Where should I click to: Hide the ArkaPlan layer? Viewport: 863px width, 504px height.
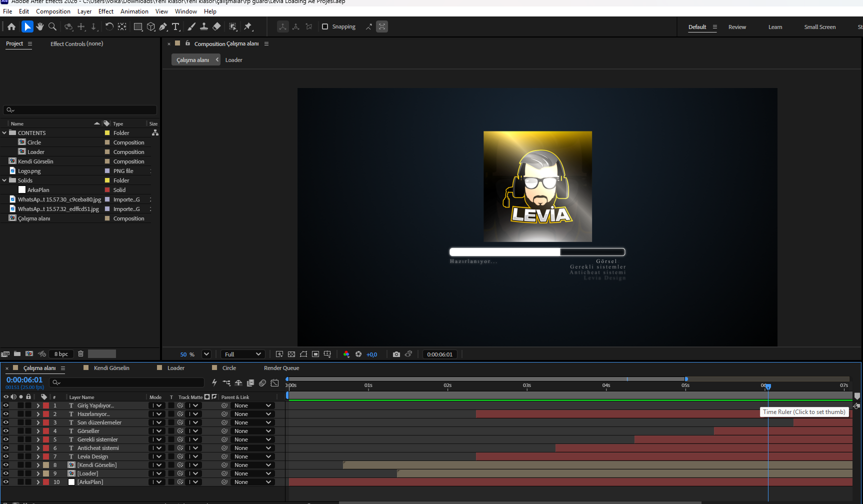[6, 482]
